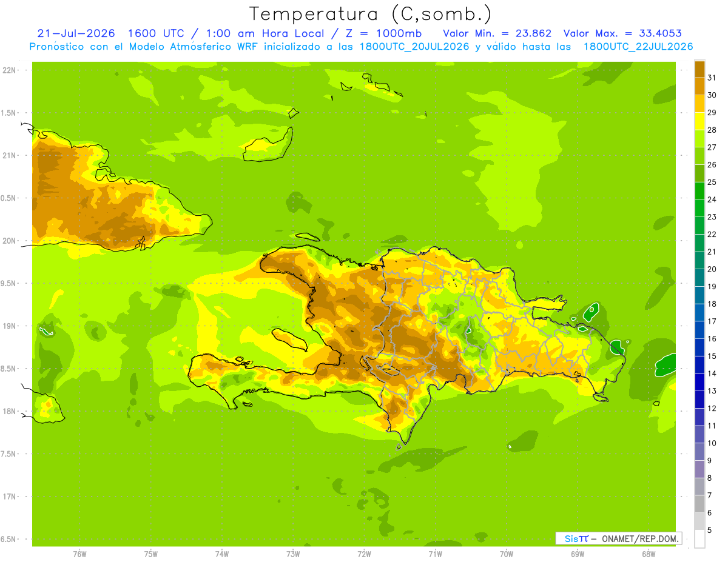Click the legend value "24"

pos(712,199)
